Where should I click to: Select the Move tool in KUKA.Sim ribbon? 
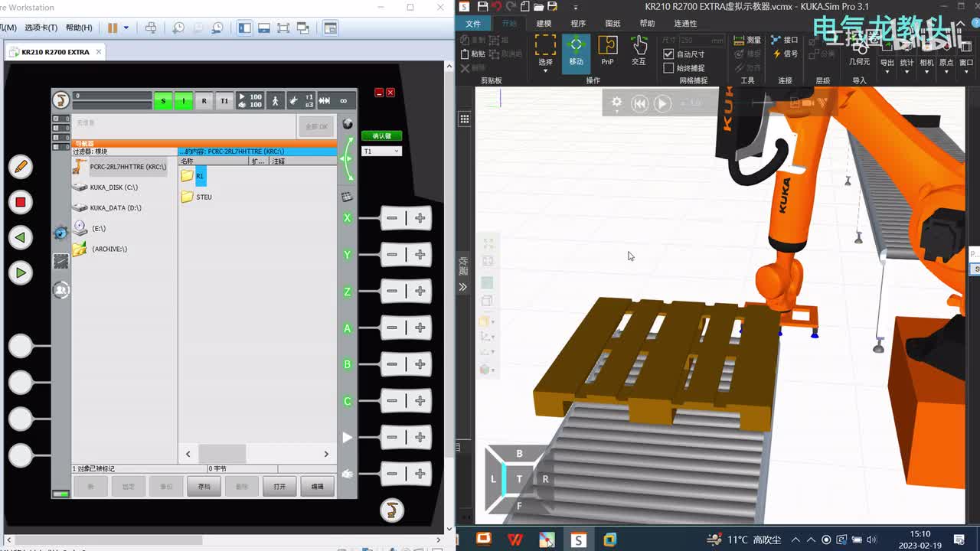576,53
